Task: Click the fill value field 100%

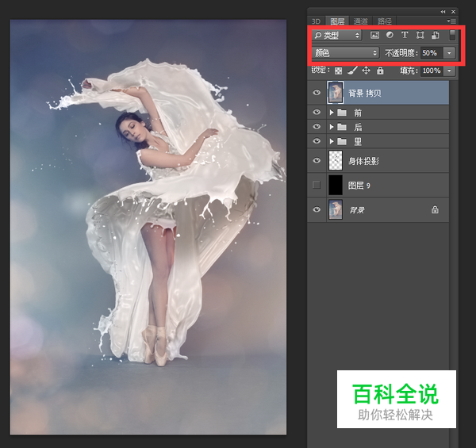Action: point(432,71)
